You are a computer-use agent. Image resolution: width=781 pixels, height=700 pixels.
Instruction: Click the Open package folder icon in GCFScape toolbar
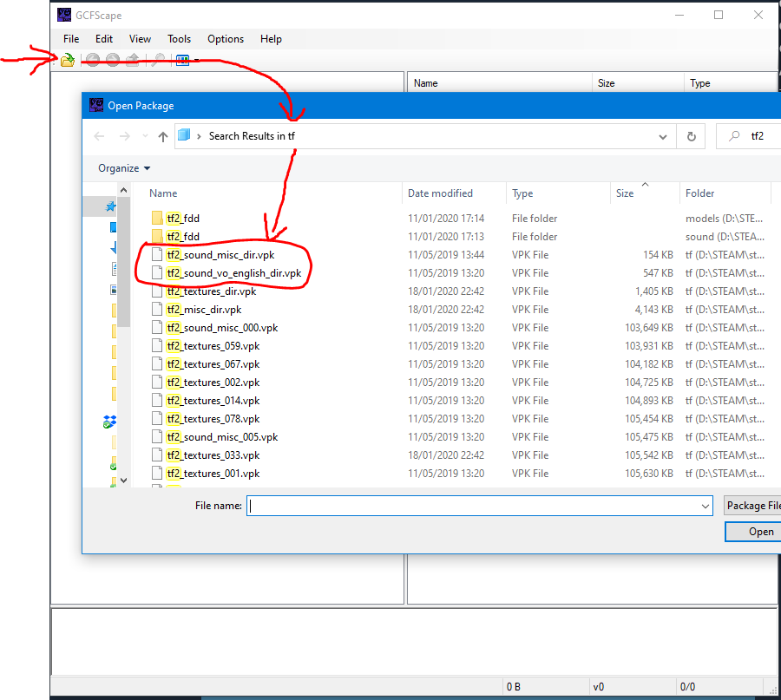coord(67,60)
